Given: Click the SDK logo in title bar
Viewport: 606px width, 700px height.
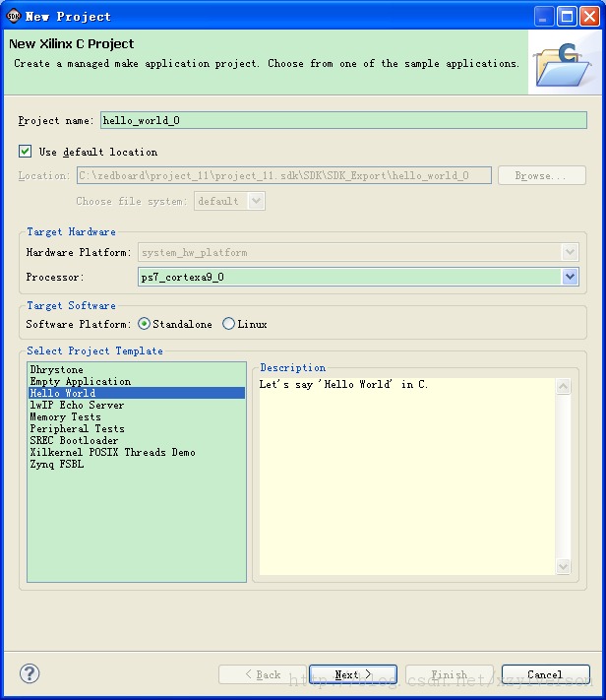Looking at the screenshot, I should (x=14, y=17).
